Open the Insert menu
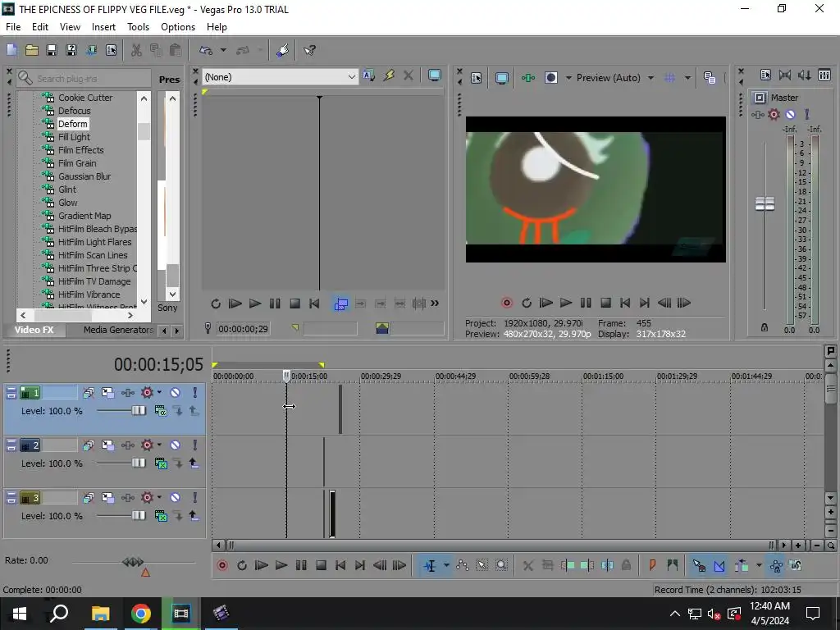The width and height of the screenshot is (840, 630). coord(103,27)
